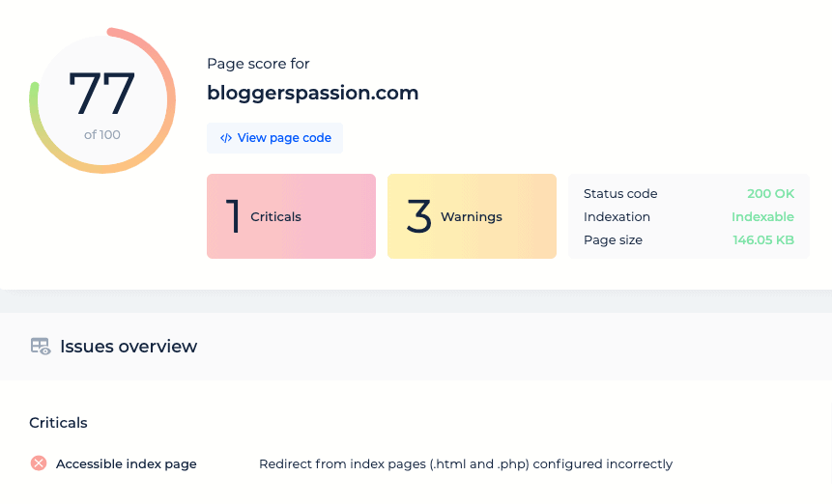Click the red critical error icon
The height and width of the screenshot is (504, 832).
tap(39, 463)
